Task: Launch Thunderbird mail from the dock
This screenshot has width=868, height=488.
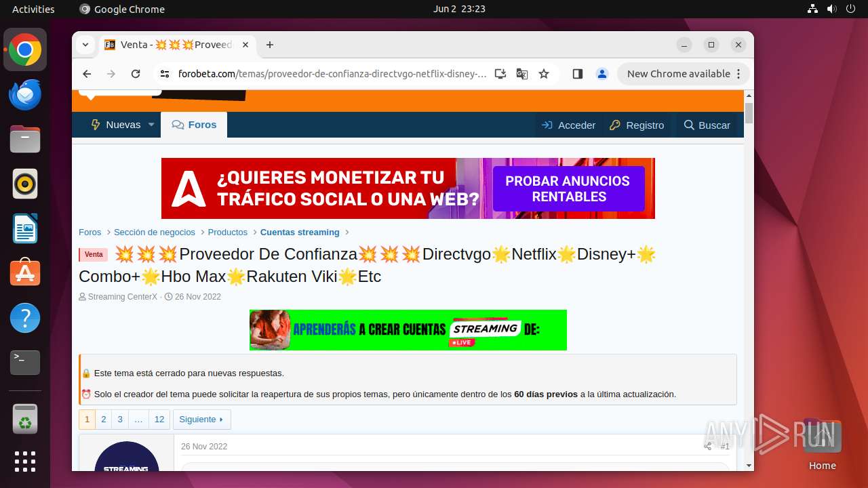Action: click(25, 95)
